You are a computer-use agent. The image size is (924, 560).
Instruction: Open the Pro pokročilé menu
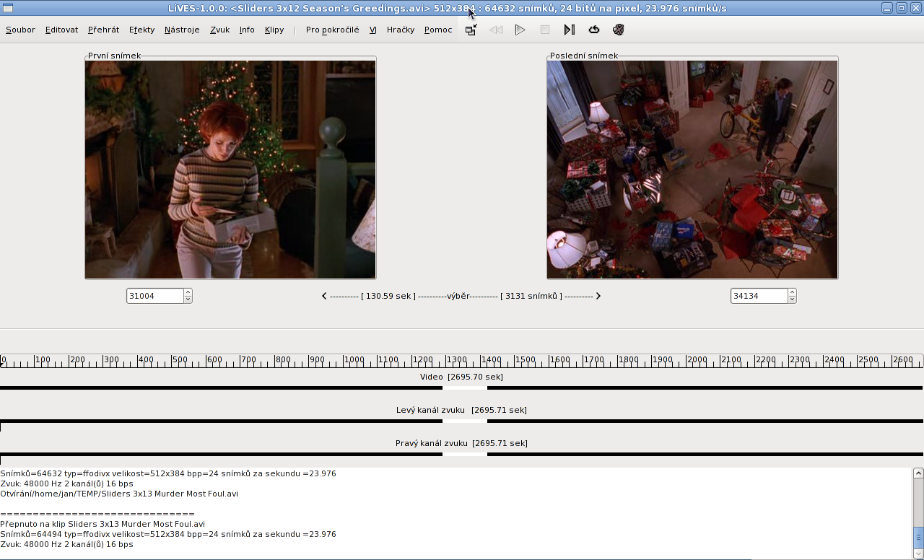tap(332, 30)
